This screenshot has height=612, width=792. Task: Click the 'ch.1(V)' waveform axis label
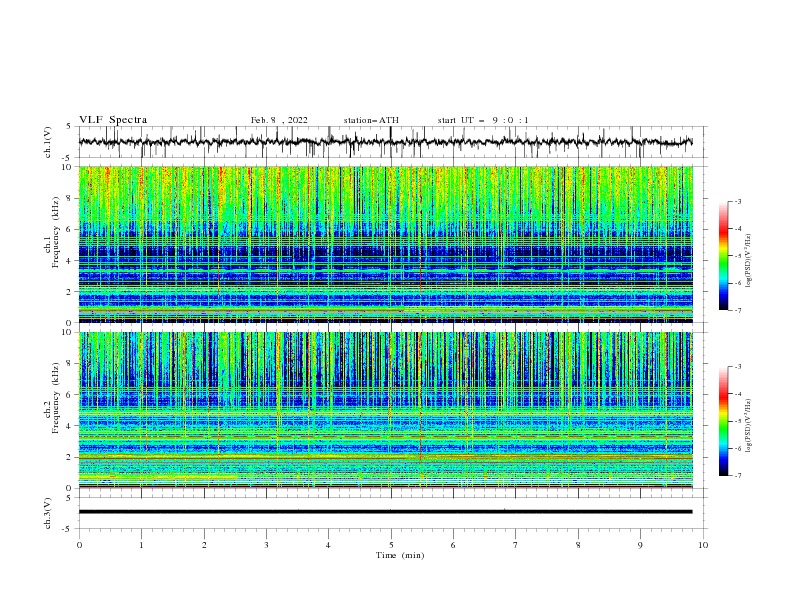[48, 142]
